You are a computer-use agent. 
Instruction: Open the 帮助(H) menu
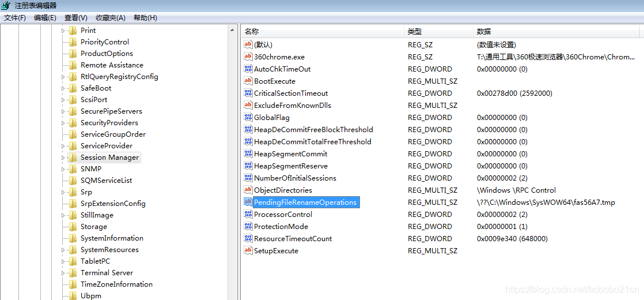(x=145, y=18)
